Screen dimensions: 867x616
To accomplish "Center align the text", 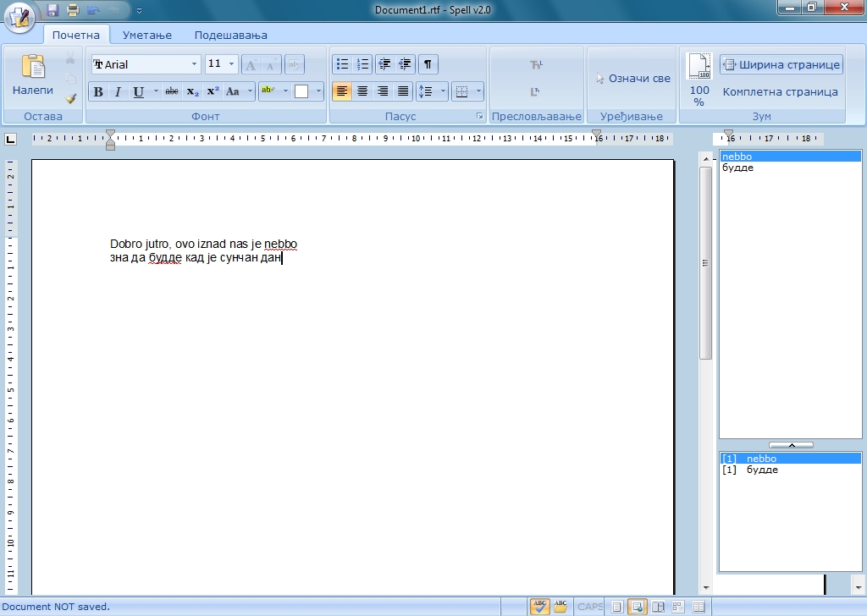I will [x=362, y=91].
